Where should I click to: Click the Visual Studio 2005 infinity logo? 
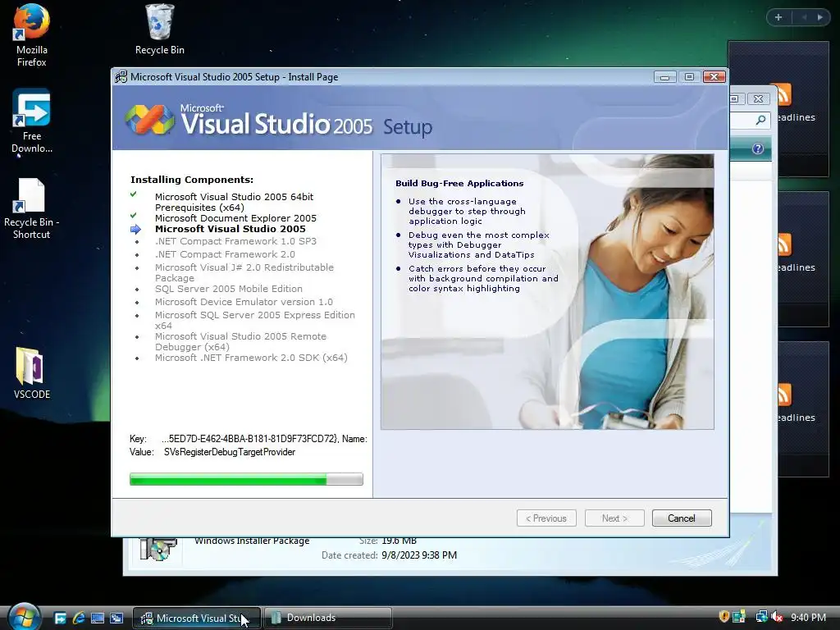pyautogui.click(x=150, y=119)
